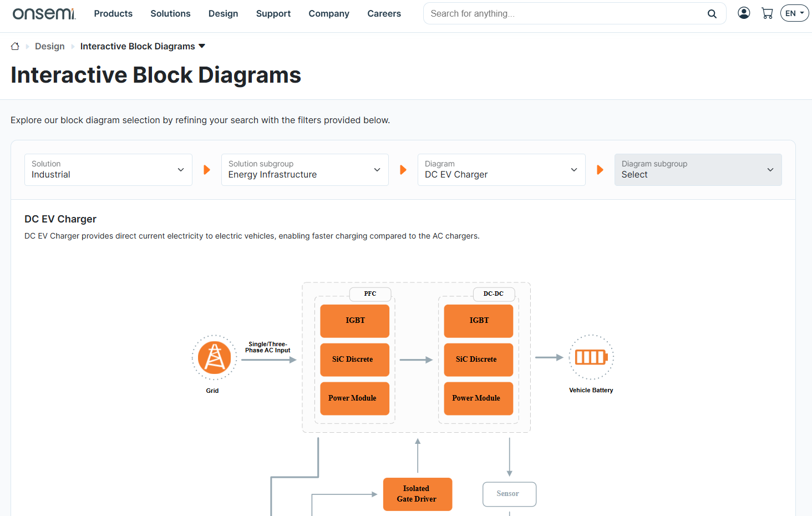Click the home icon in the breadcrumb
Image resolution: width=812 pixels, height=516 pixels.
[x=15, y=46]
